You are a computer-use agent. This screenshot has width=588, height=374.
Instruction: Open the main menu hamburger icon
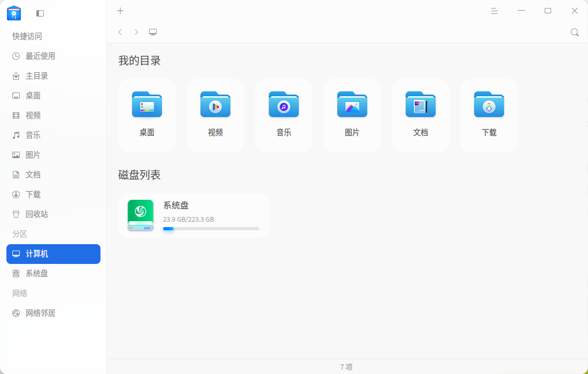click(x=494, y=11)
